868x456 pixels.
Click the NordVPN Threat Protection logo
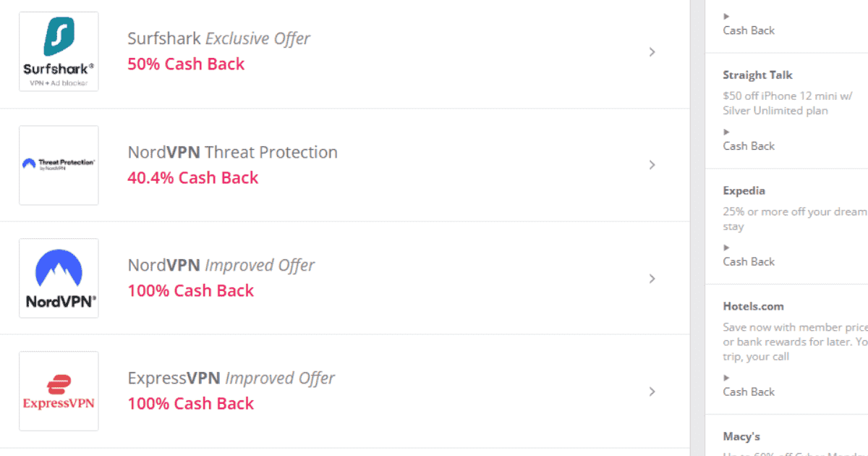[59, 164]
